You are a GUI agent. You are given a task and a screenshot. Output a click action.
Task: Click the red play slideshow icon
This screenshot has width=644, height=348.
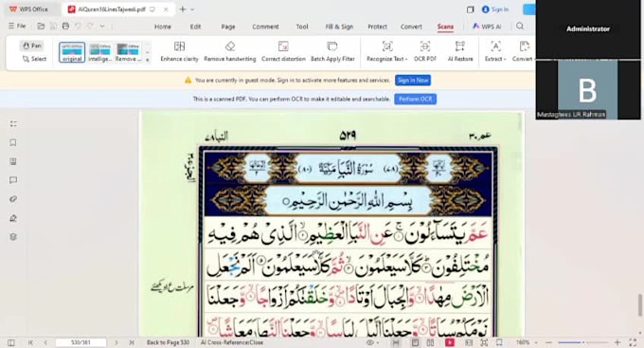[450, 342]
